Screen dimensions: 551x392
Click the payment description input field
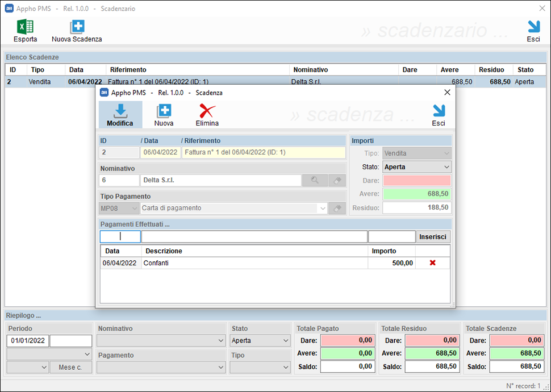pyautogui.click(x=254, y=236)
